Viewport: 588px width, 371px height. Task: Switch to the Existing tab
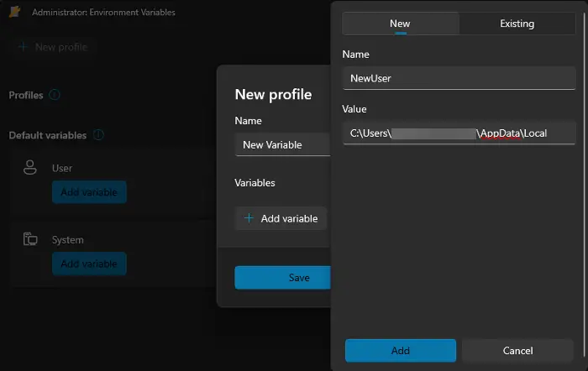point(517,24)
